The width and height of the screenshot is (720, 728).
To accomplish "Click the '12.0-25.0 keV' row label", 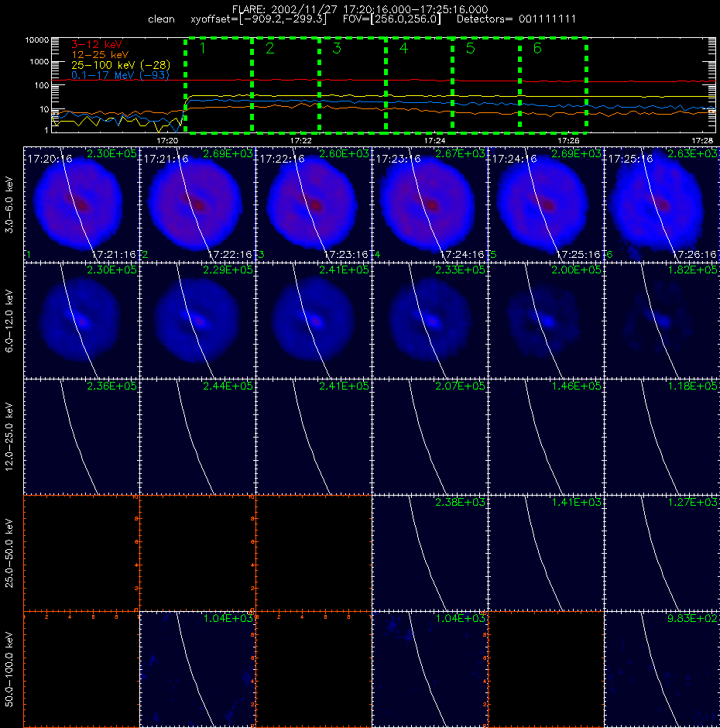I will (9, 437).
